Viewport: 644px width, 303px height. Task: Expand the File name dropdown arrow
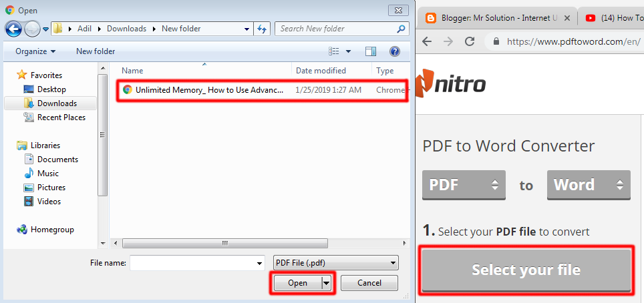click(260, 263)
